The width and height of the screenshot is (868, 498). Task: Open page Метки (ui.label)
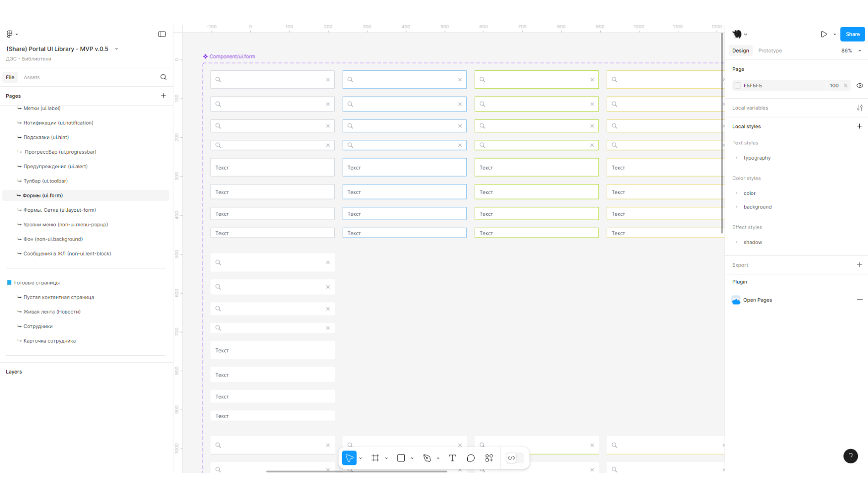[42, 108]
